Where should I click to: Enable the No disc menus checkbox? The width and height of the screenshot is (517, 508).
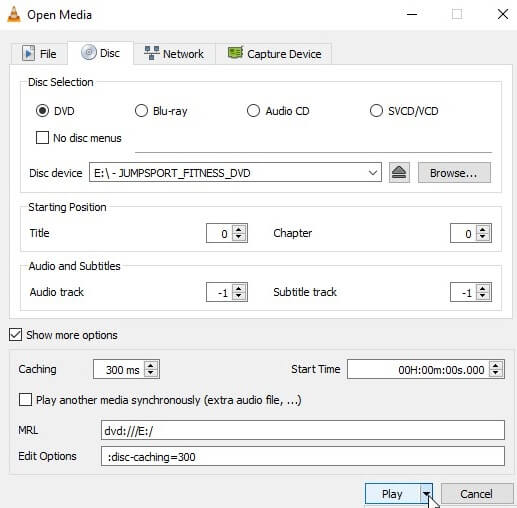click(x=42, y=137)
